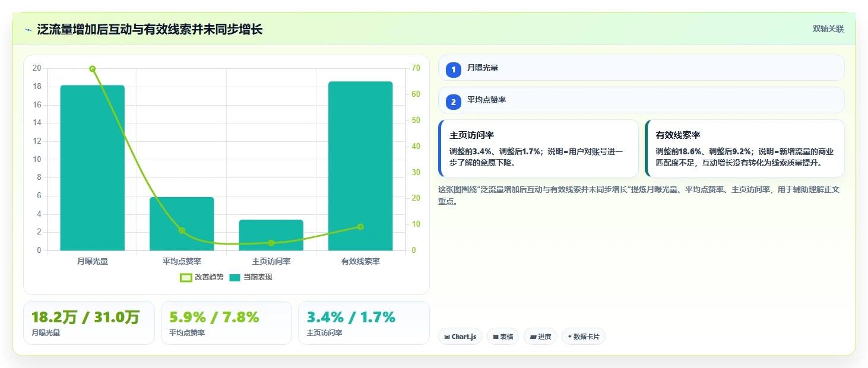Toggle the 当前表现 legend entry
This screenshot has width=868, height=368.
(251, 277)
